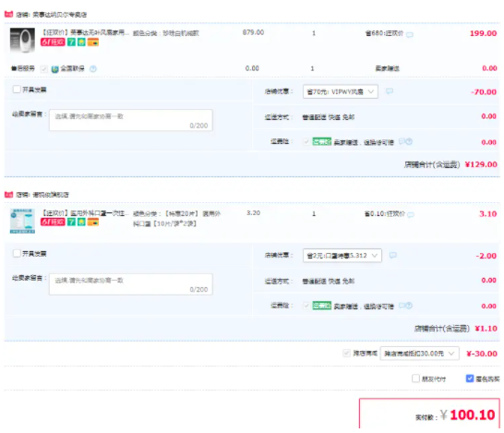This screenshot has width=504, height=433.
Task: Click the Tmall logo icon beside the first store name
Action: point(8,14)
